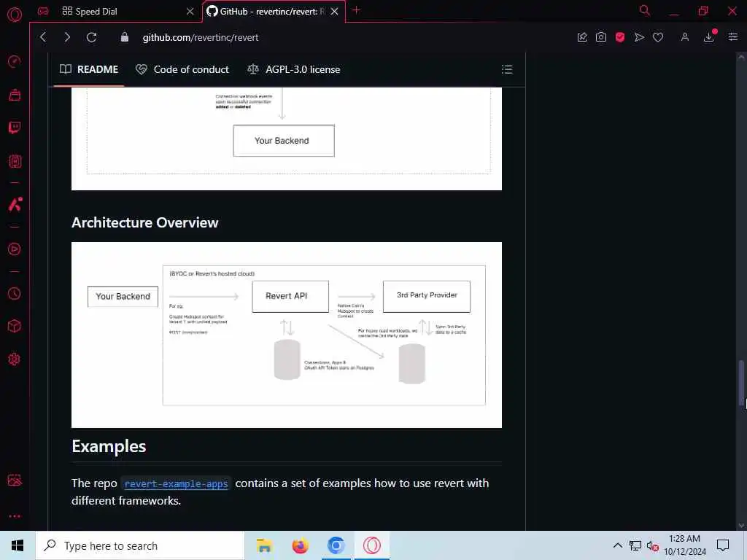Image resolution: width=747 pixels, height=560 pixels.
Task: Click the network tray icon
Action: 635,545
